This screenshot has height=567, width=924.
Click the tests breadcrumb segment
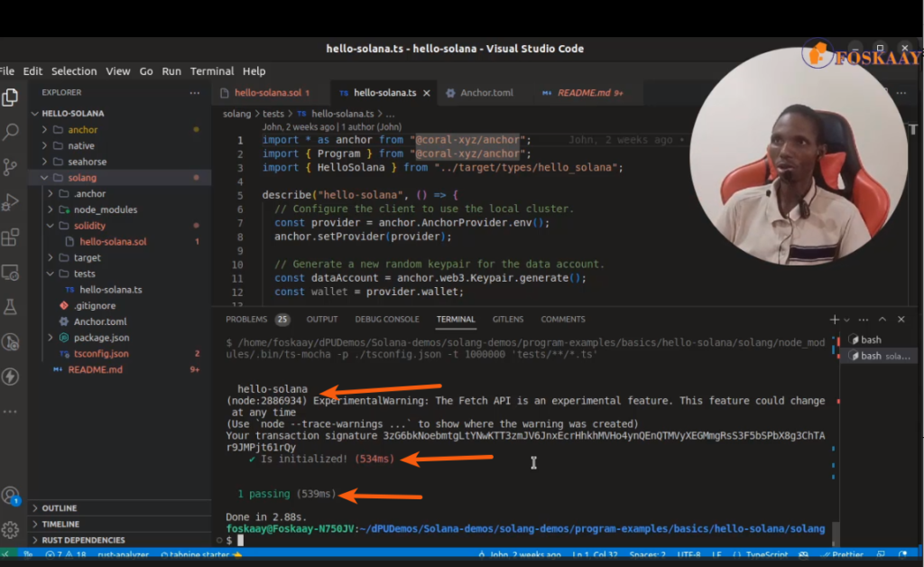(x=273, y=114)
